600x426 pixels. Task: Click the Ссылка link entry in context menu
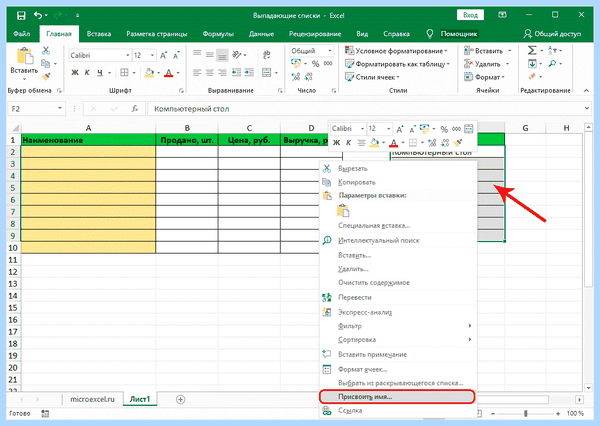pyautogui.click(x=398, y=410)
